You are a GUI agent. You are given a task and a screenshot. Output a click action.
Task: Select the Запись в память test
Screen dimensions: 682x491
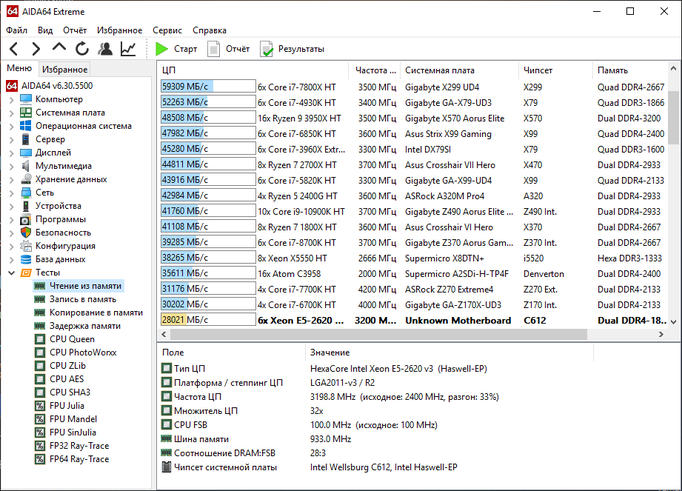coord(83,299)
